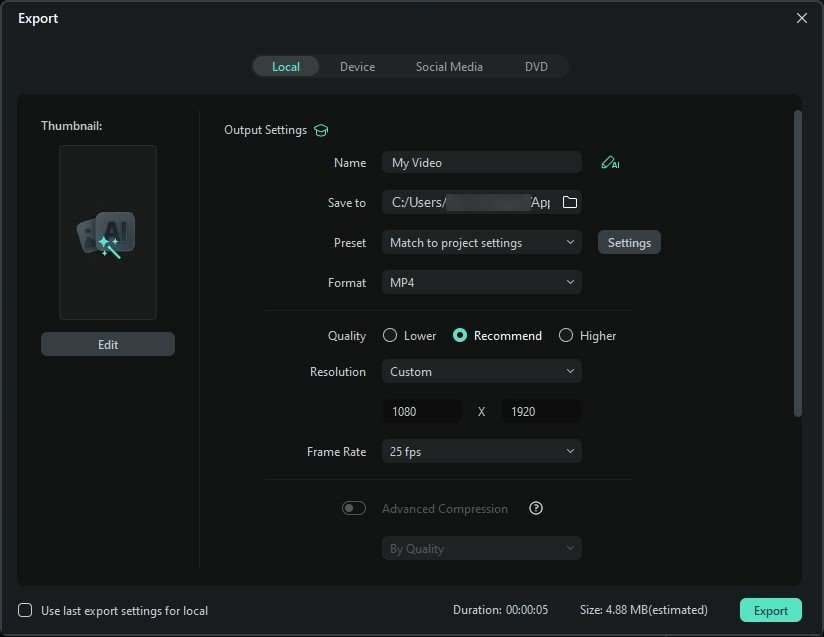Check Use last export settings for local
This screenshot has height=637, width=824.
[x=25, y=610]
